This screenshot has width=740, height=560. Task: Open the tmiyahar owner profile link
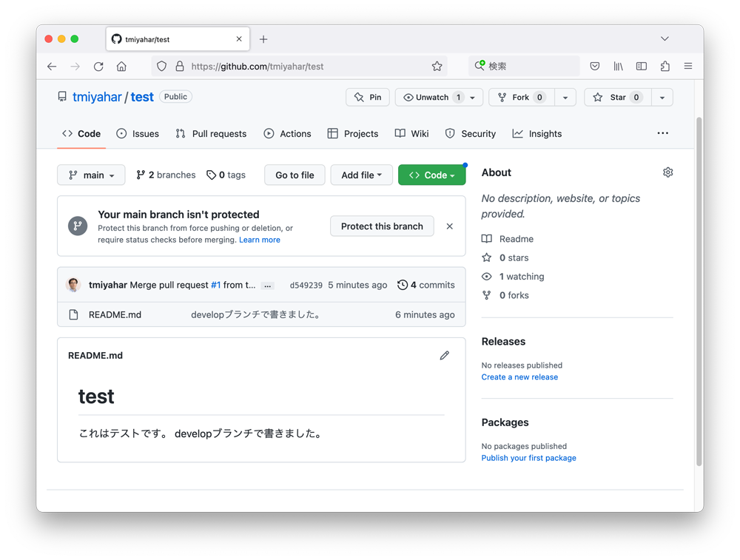coord(97,97)
